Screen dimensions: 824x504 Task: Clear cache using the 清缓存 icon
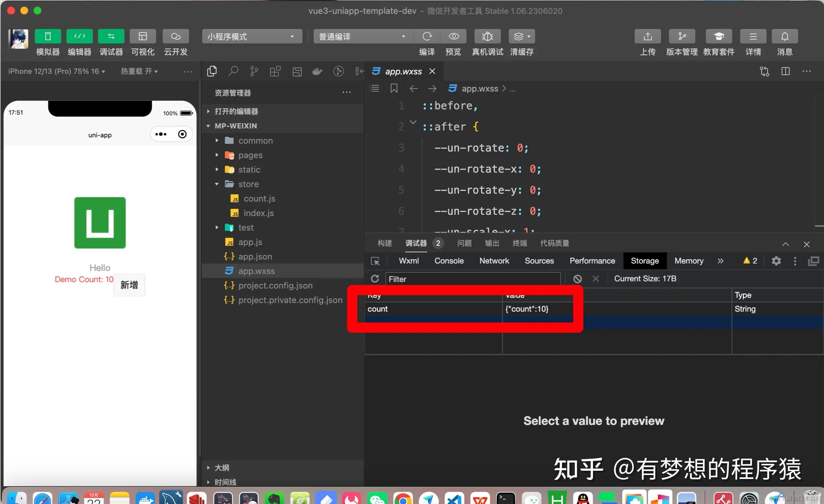pos(519,36)
